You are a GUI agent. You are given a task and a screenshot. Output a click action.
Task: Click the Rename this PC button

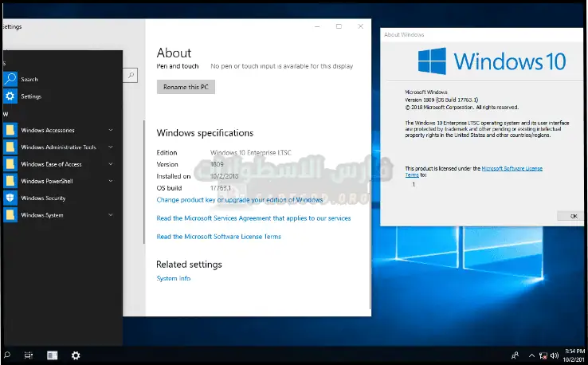(186, 87)
